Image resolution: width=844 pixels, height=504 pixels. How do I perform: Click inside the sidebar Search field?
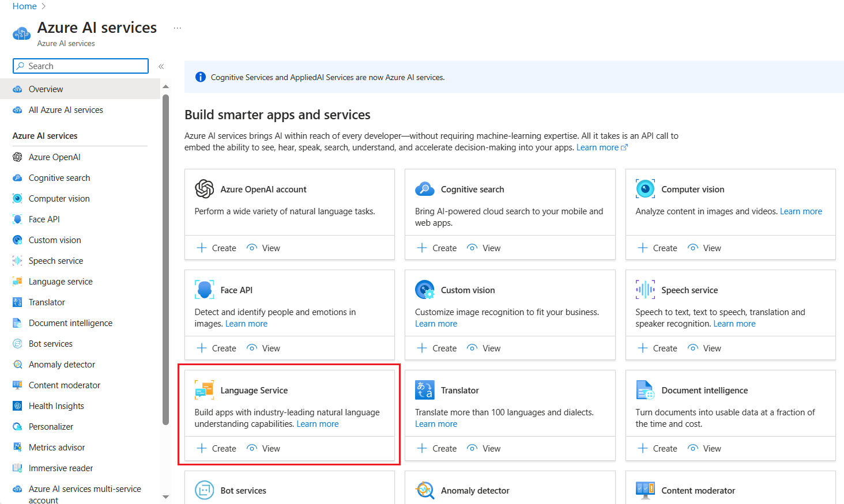(x=80, y=66)
